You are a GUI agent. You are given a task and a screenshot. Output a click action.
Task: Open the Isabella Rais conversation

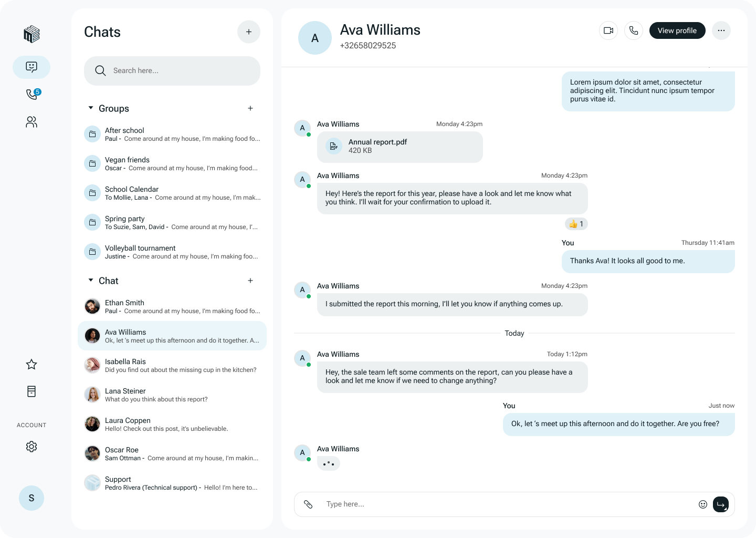coord(172,365)
